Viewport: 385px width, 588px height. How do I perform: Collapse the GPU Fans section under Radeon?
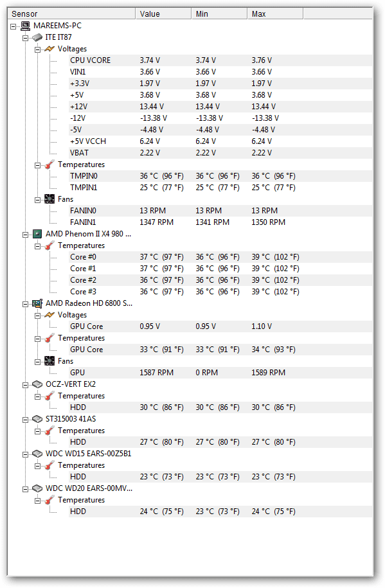pyautogui.click(x=37, y=362)
